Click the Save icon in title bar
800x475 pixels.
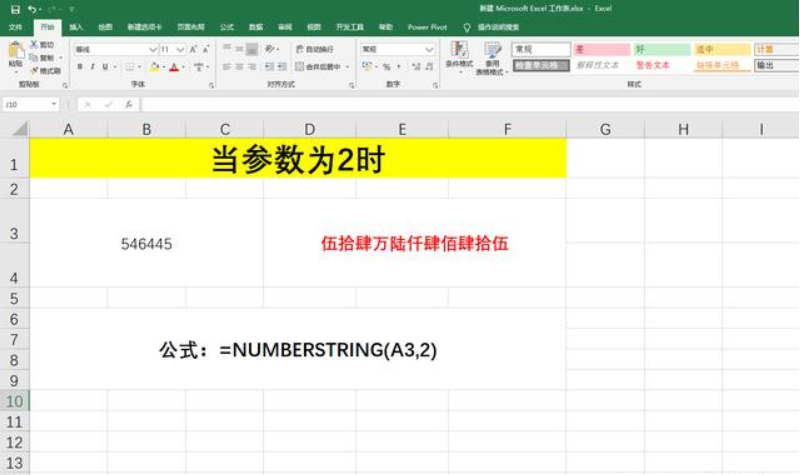tap(14, 9)
